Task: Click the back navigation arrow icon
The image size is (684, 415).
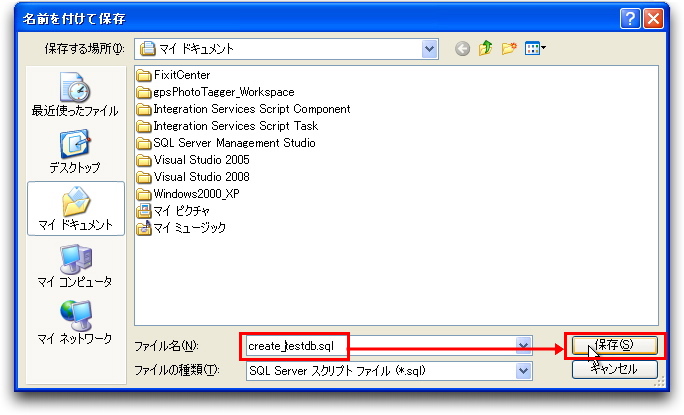Action: 462,48
